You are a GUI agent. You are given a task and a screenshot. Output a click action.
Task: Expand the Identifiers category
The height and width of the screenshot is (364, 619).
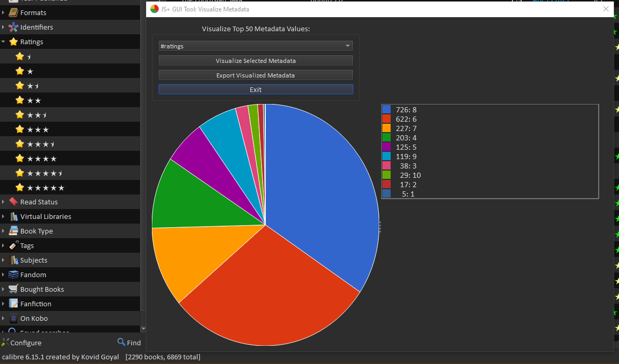pos(3,27)
